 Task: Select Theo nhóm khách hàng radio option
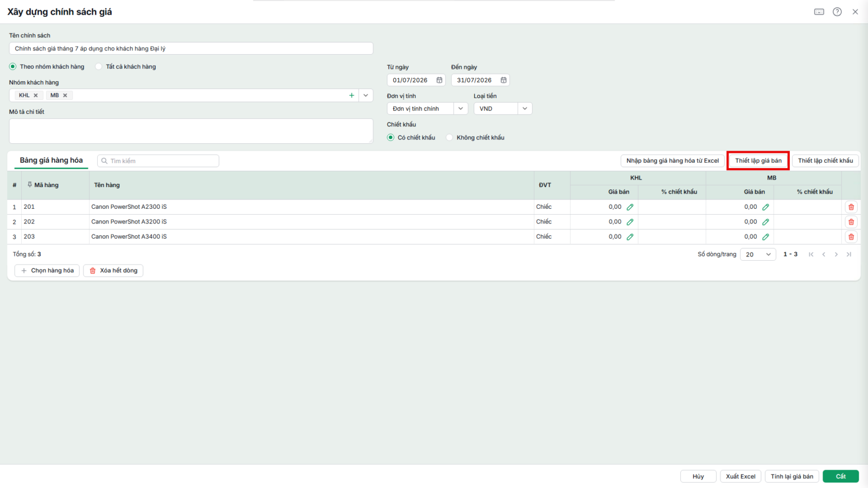tap(13, 67)
